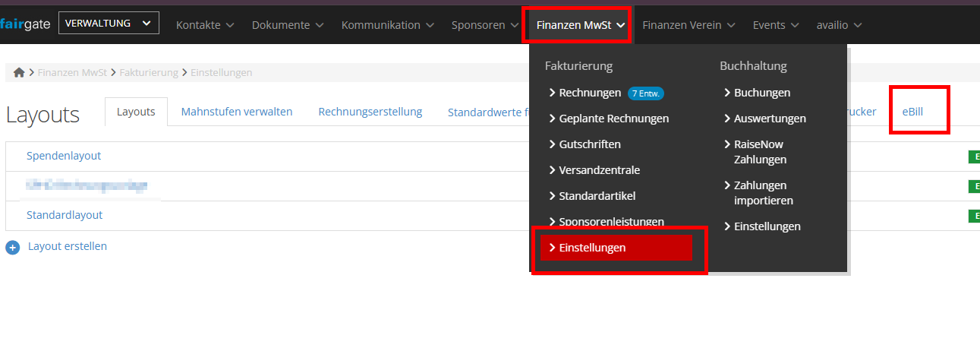Open the Finanzen Verein menu
Image resolution: width=980 pixels, height=348 pixels.
tap(689, 25)
